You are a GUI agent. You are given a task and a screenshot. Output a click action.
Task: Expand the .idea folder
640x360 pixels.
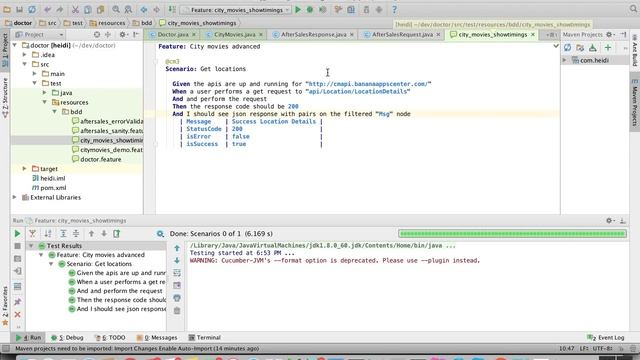[25, 54]
